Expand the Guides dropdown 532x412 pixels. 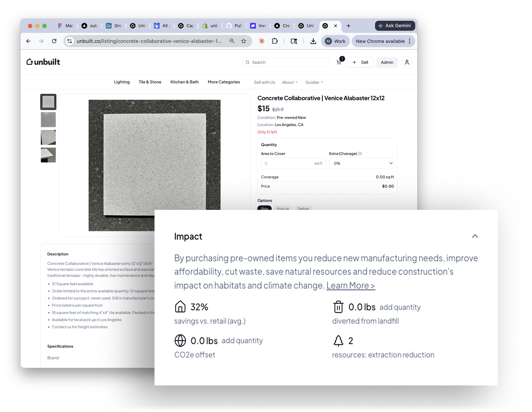pos(314,82)
